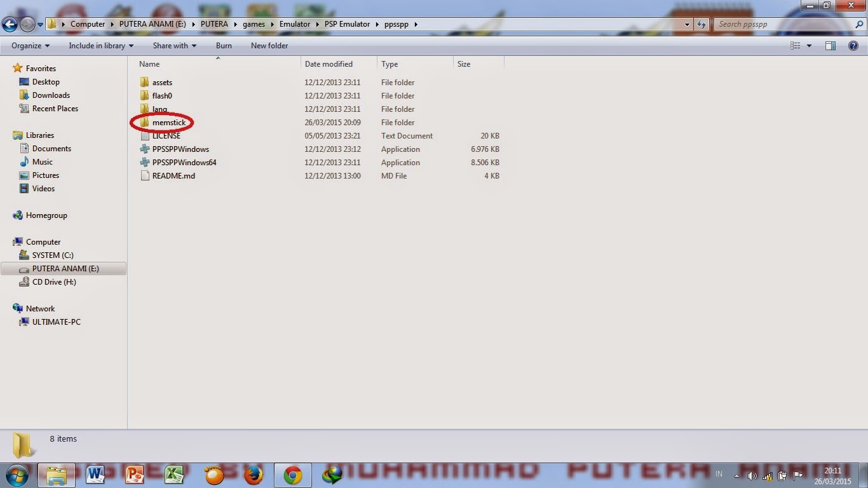
Task: Click the Burn toolbar button
Action: pos(224,46)
